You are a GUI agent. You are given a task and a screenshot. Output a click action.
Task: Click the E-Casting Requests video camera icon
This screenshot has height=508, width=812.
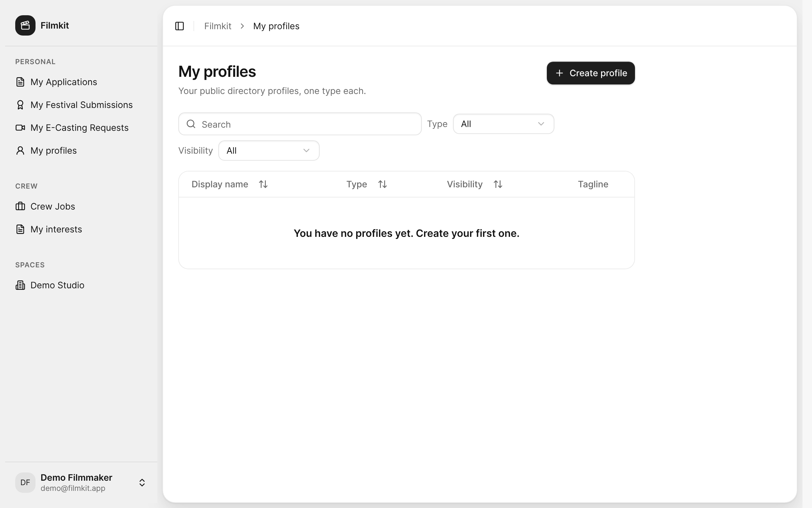point(20,128)
